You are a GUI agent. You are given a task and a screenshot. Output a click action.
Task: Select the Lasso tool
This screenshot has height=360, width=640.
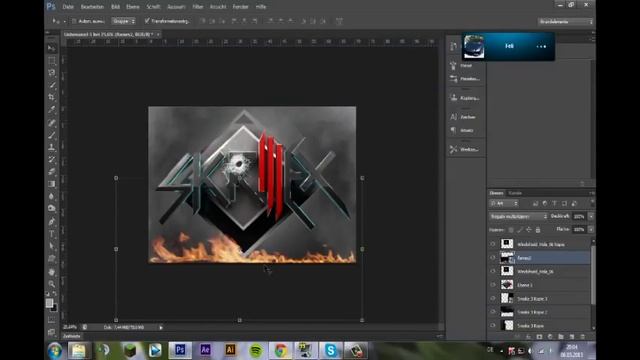coord(51,73)
